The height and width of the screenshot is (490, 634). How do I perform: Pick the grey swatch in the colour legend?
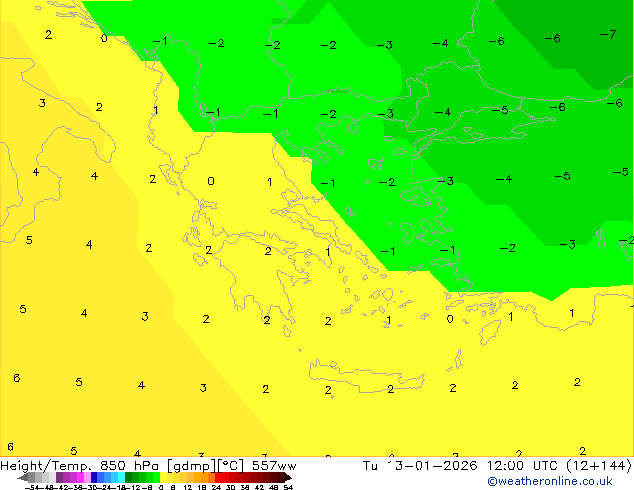[32, 477]
